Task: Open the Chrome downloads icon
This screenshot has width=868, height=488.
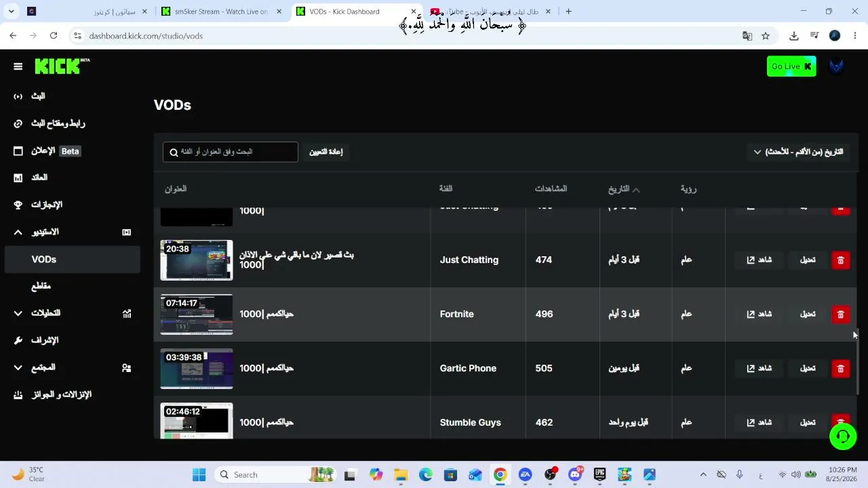Action: (x=794, y=36)
